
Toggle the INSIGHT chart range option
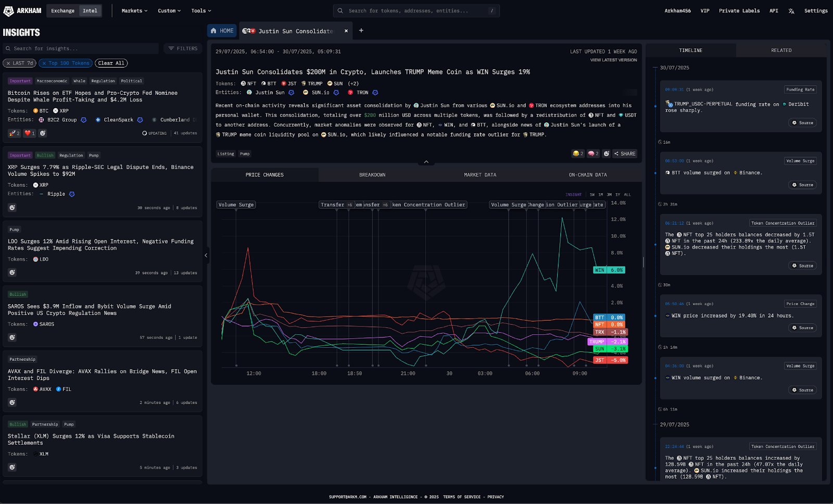click(574, 195)
